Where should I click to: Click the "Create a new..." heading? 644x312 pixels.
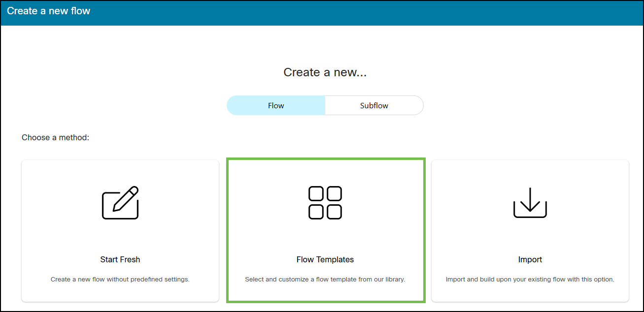click(x=325, y=72)
